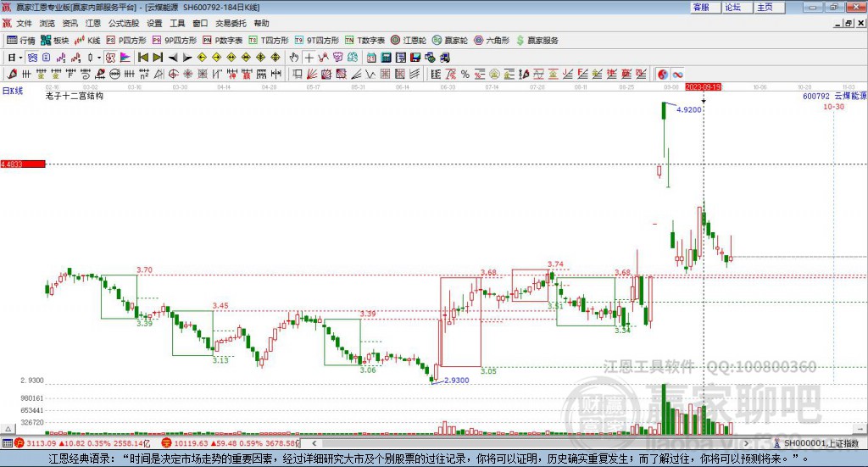Viewport: 868px width, 467px height.
Task: Click the 主页 homepage button
Action: [x=769, y=7]
